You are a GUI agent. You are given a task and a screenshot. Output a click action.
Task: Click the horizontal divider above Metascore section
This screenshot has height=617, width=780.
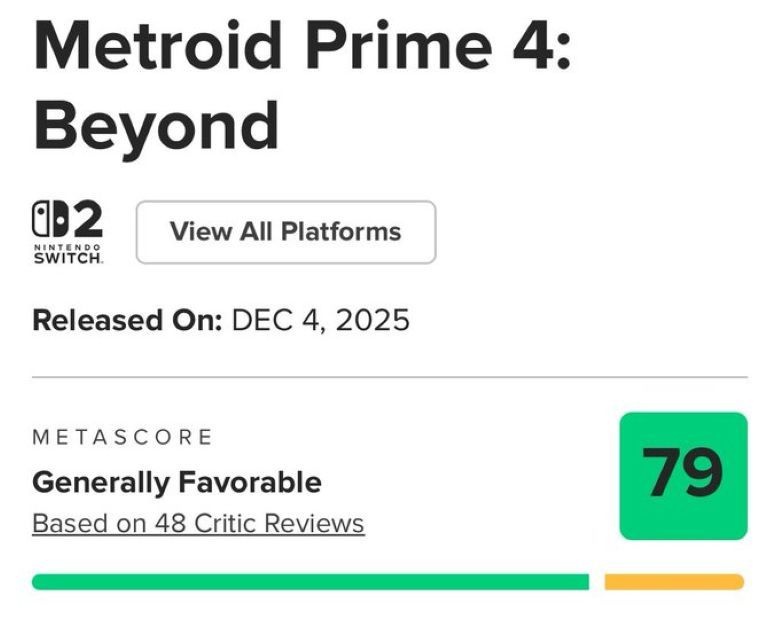point(390,377)
